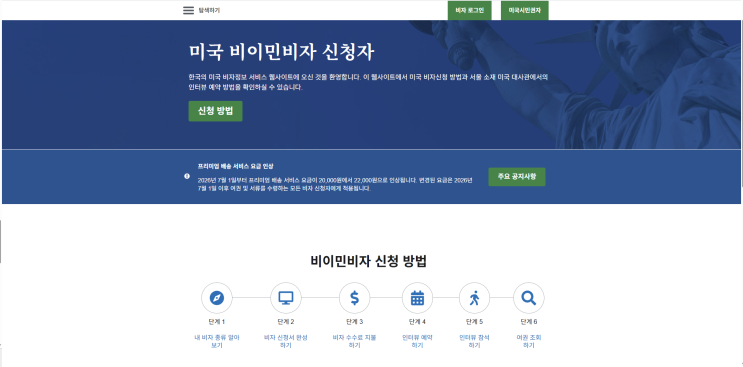Screen dimensions: 743x367
Task: Click the dollar sign icon for step 3
Action: [x=354, y=298]
